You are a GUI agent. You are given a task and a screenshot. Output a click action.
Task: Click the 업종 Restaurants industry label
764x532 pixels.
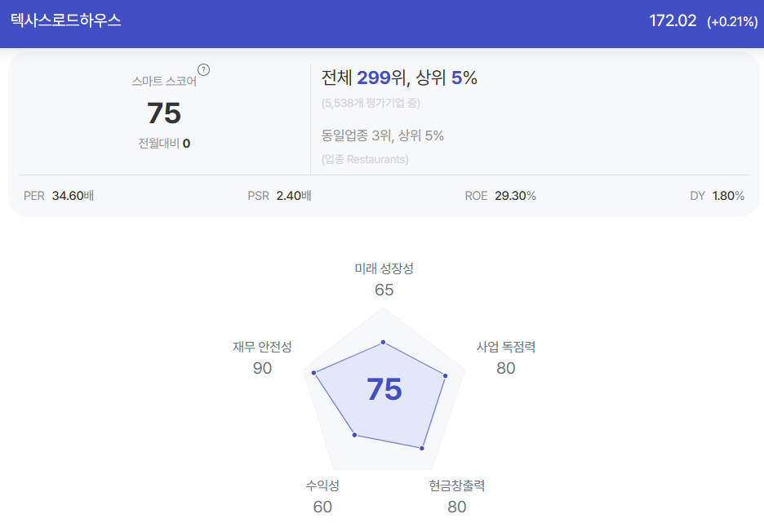(365, 159)
